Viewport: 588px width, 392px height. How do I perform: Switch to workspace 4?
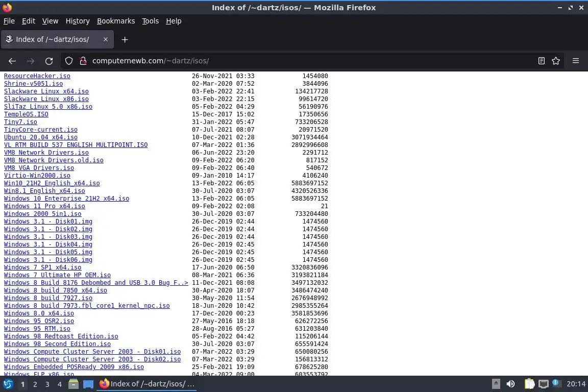[59, 384]
